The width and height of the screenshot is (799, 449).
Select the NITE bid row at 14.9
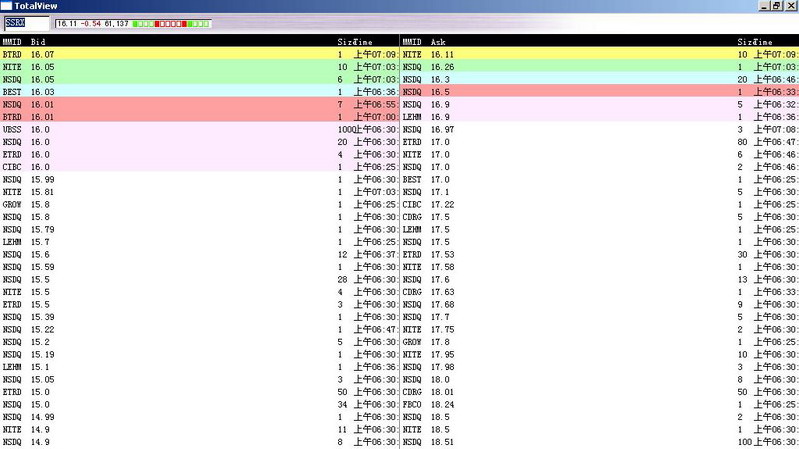click(x=200, y=429)
